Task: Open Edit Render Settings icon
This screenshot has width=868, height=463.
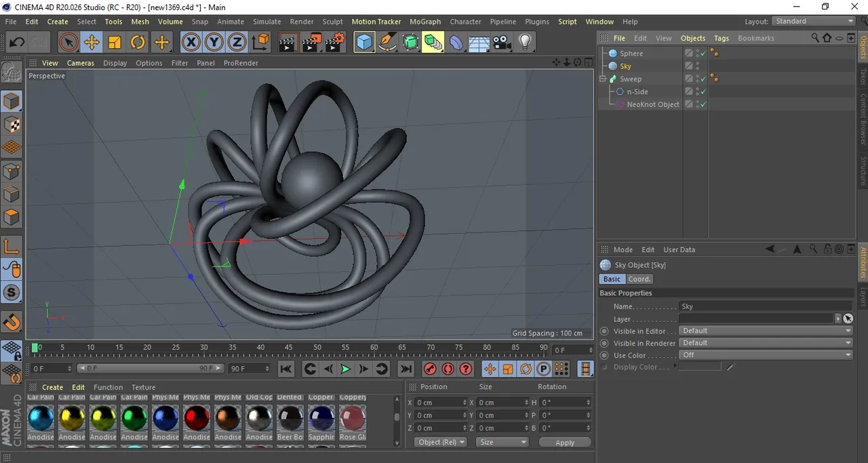Action: click(334, 43)
